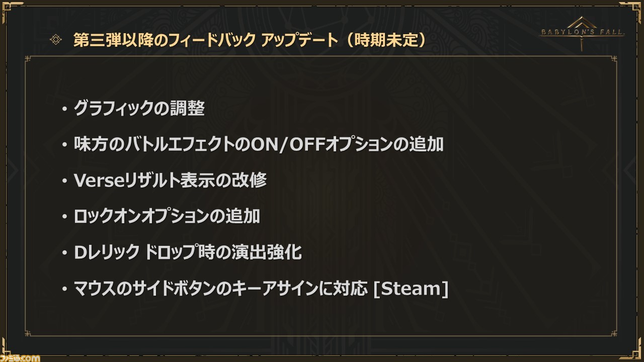Viewport: 644px width, 362px height.
Task: Click the bullet before グラフィックの調整
Action: (64, 109)
